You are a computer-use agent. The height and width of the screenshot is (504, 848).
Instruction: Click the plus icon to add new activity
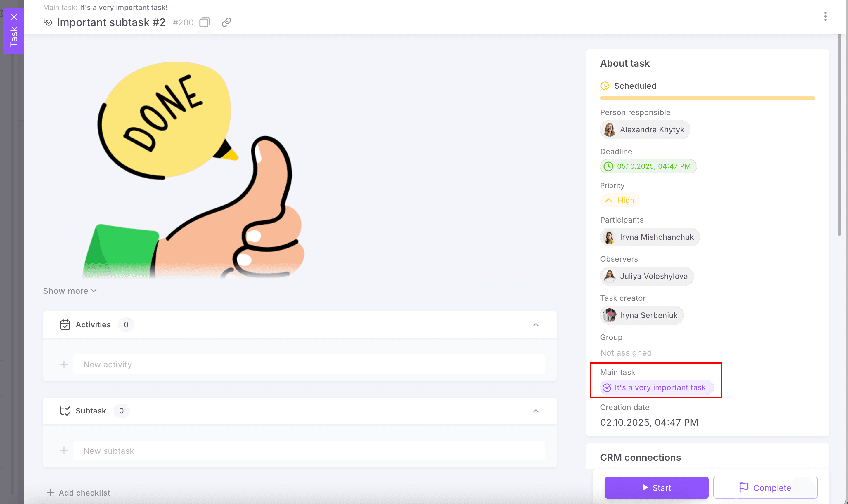tap(64, 364)
